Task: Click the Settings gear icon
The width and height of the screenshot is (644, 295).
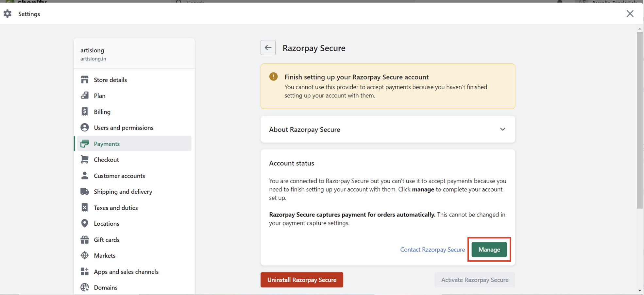Action: coord(8,14)
